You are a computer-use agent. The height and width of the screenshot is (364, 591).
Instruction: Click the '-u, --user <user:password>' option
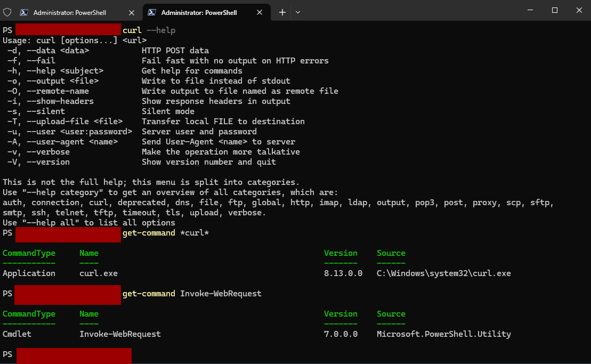point(70,132)
